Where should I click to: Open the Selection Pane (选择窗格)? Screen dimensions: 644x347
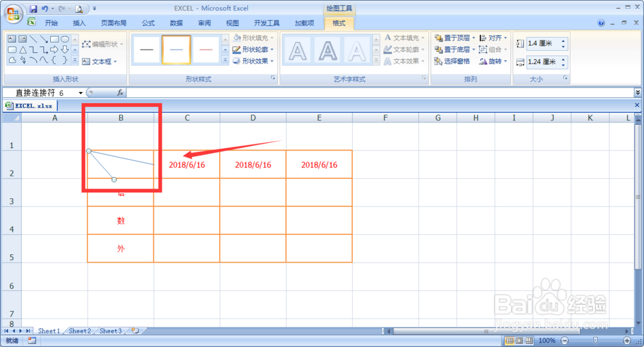click(452, 61)
